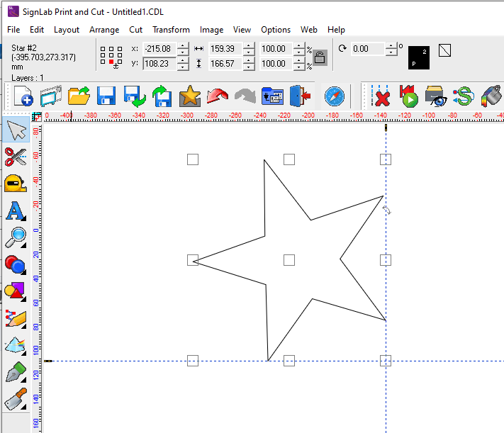Screen dimensions: 504x433
Task: Increase the x position with spinner
Action: (x=183, y=46)
